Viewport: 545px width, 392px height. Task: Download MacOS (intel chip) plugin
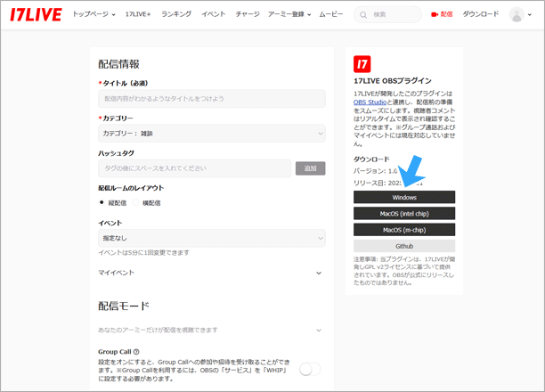[x=404, y=214]
